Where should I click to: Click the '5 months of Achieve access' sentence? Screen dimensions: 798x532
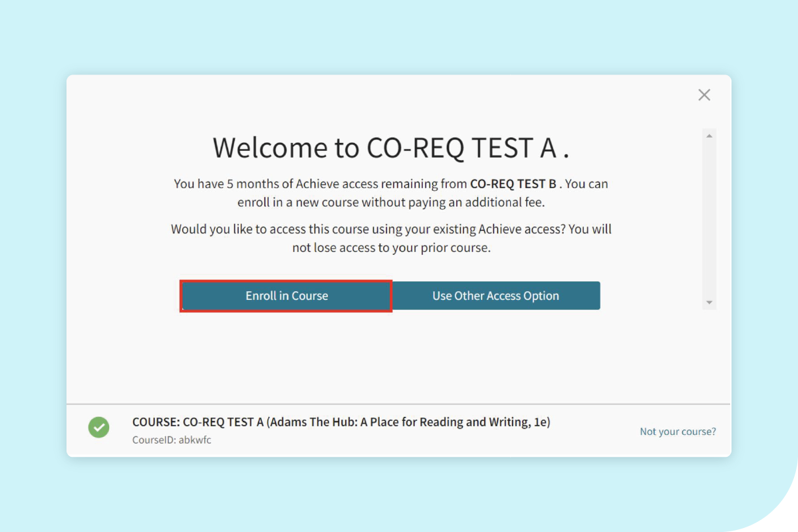tap(319, 184)
